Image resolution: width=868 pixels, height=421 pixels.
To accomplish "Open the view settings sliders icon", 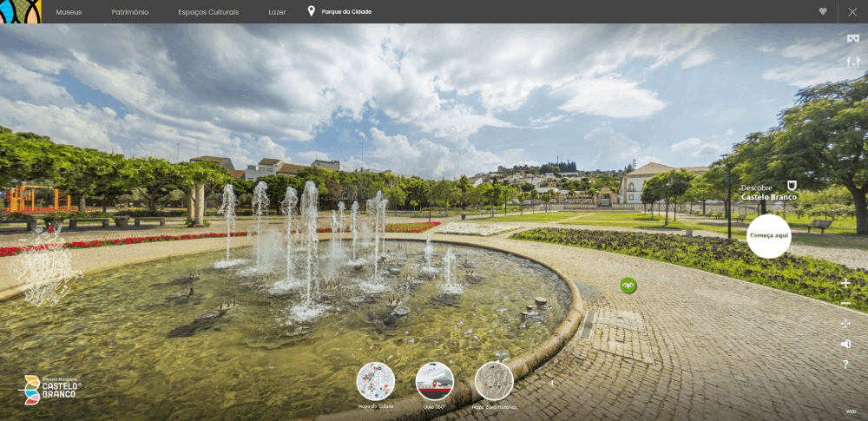I will 852,62.
